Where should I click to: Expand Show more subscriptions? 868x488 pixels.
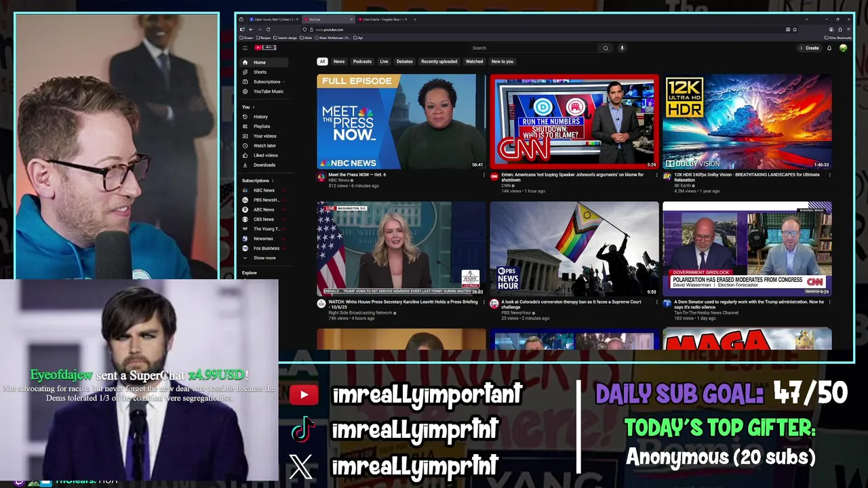tap(264, 258)
